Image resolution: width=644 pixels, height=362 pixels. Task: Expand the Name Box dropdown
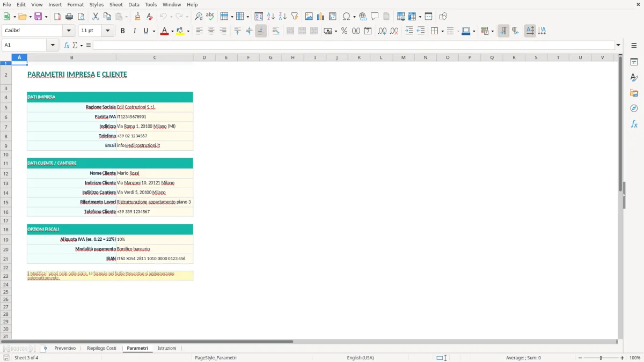tap(53, 45)
